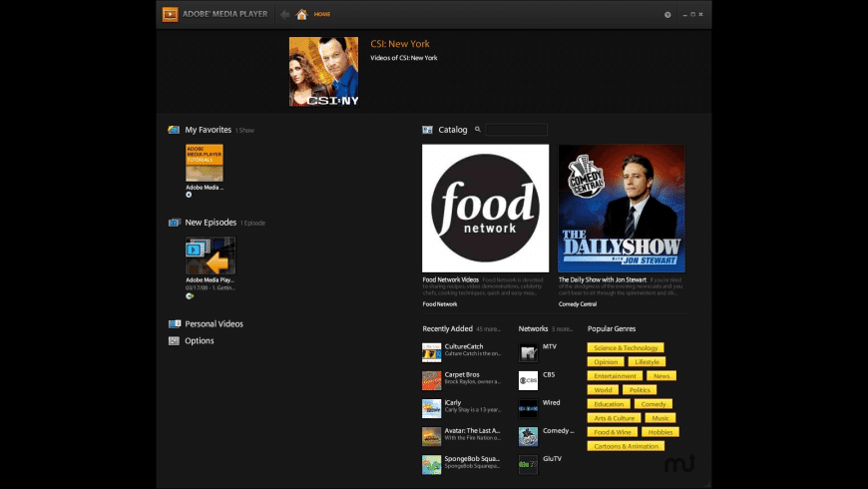Focus the Catalog search field
868x489 pixels.
pos(517,130)
